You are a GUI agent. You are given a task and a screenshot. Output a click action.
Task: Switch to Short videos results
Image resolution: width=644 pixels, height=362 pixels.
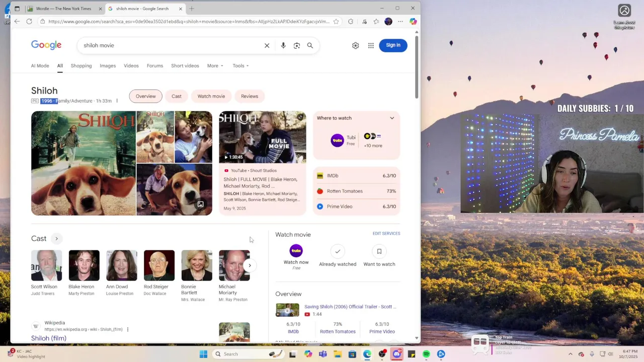coord(185,66)
